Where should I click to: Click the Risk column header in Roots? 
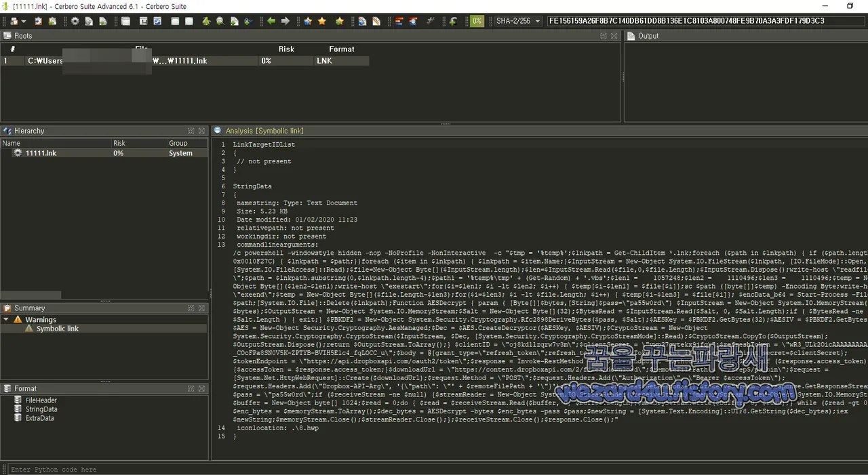(286, 49)
